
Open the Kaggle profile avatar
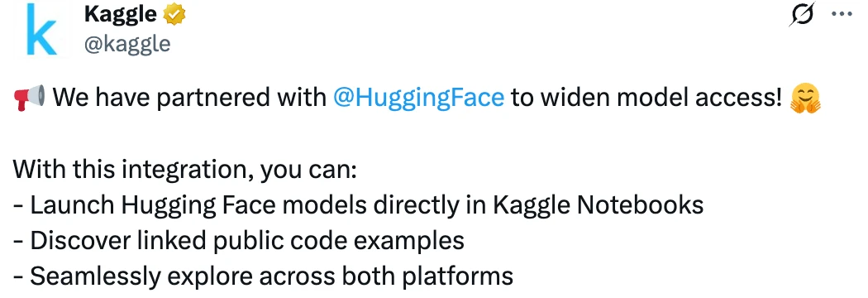pyautogui.click(x=41, y=29)
